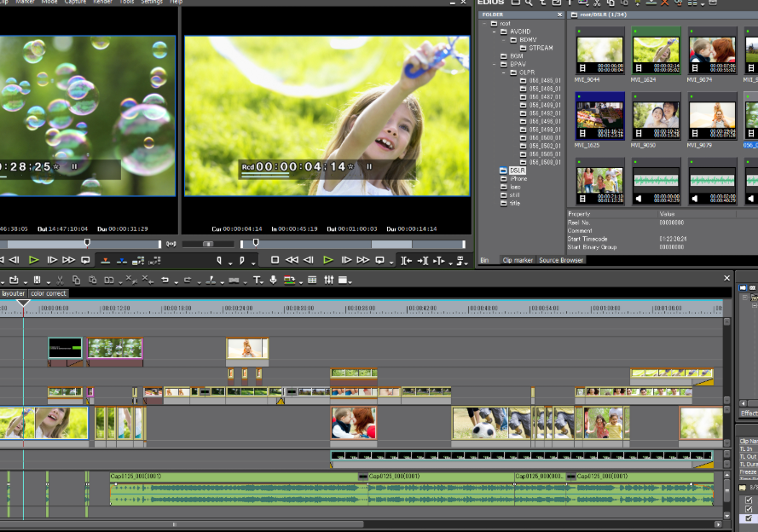Open the Source Browser tab
The width and height of the screenshot is (758, 532).
tap(561, 260)
